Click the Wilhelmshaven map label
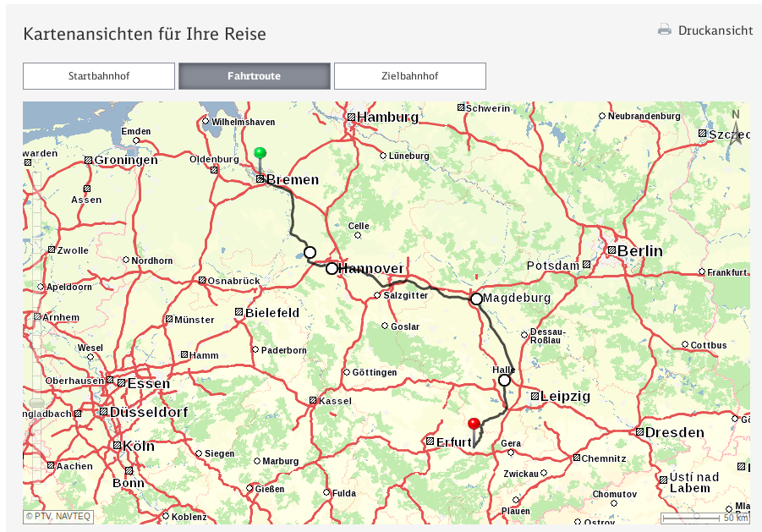Image resolution: width=762 pixels, height=532 pixels. [x=243, y=122]
